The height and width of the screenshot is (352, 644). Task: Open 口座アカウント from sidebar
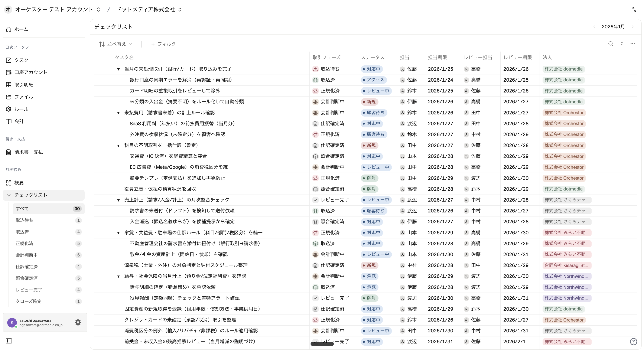point(30,72)
